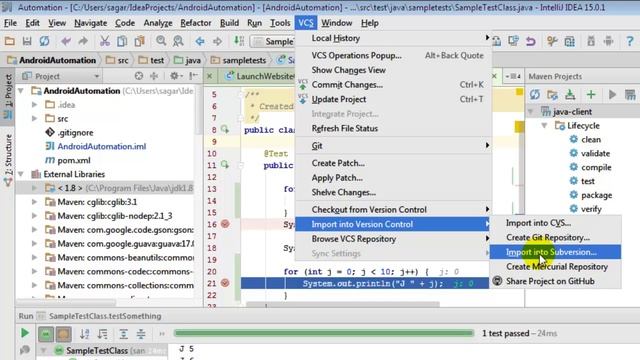Navigate Back with the blue arrow
The width and height of the screenshot is (640, 360).
(200, 41)
